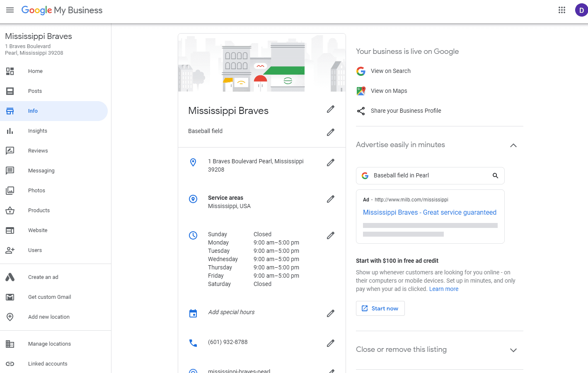Click the service area target icon
Image resolution: width=588 pixels, height=373 pixels.
click(193, 199)
